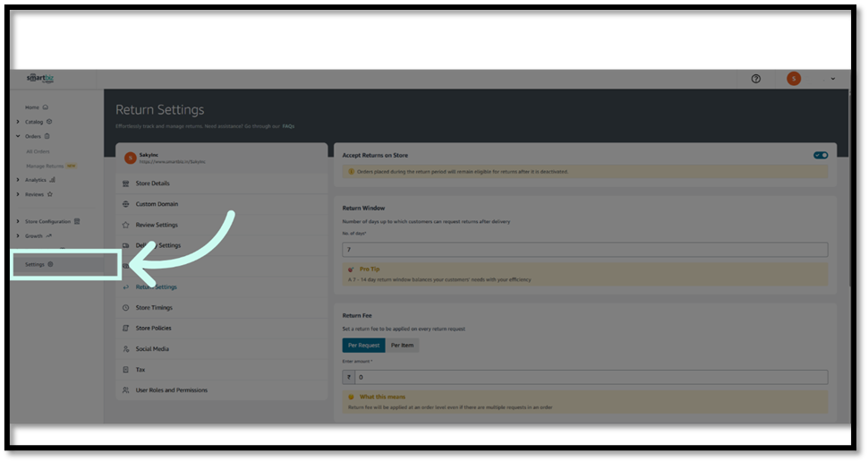Click the No. of days input field
Viewport: 868px width, 462px height.
(x=584, y=250)
